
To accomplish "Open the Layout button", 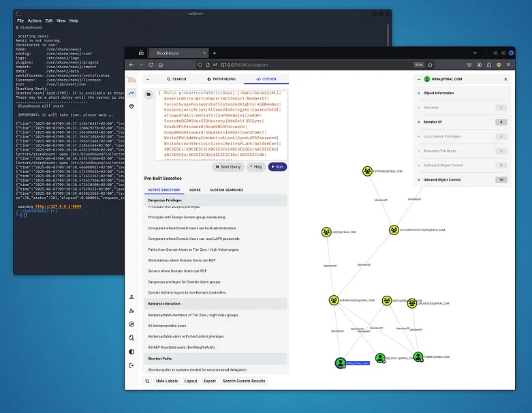I will tap(190, 381).
